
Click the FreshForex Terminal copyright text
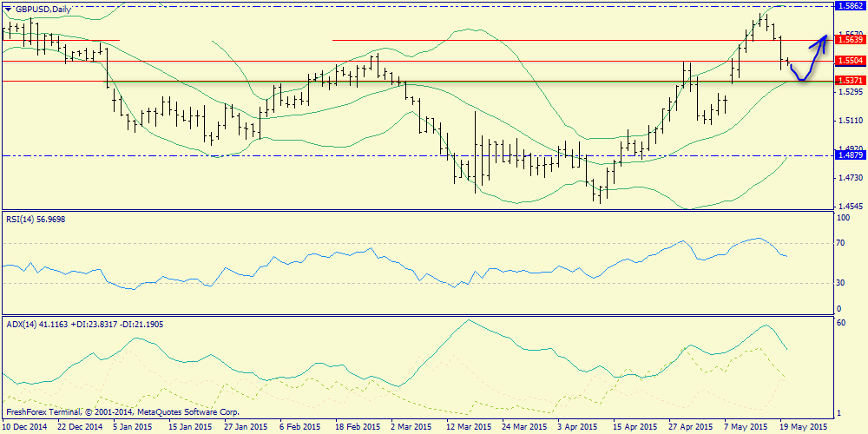click(x=122, y=412)
